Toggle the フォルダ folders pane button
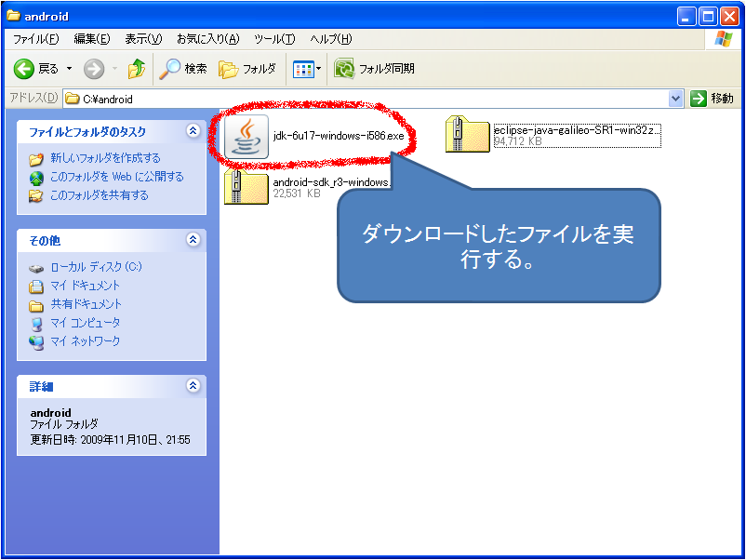The height and width of the screenshot is (560, 746). (247, 69)
